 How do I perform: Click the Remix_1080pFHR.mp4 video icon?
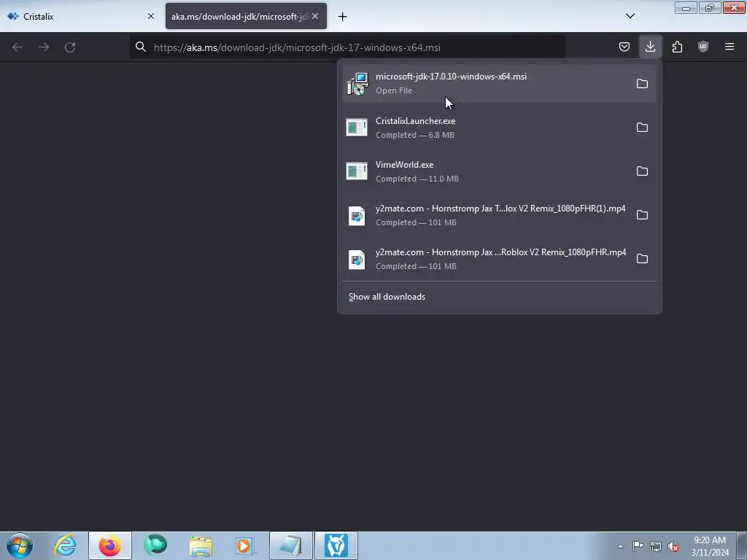point(357,260)
